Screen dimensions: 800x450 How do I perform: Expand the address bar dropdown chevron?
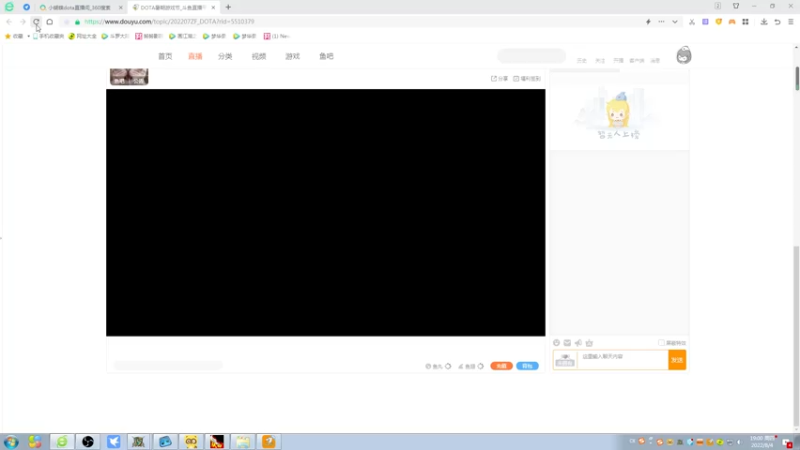click(x=674, y=21)
